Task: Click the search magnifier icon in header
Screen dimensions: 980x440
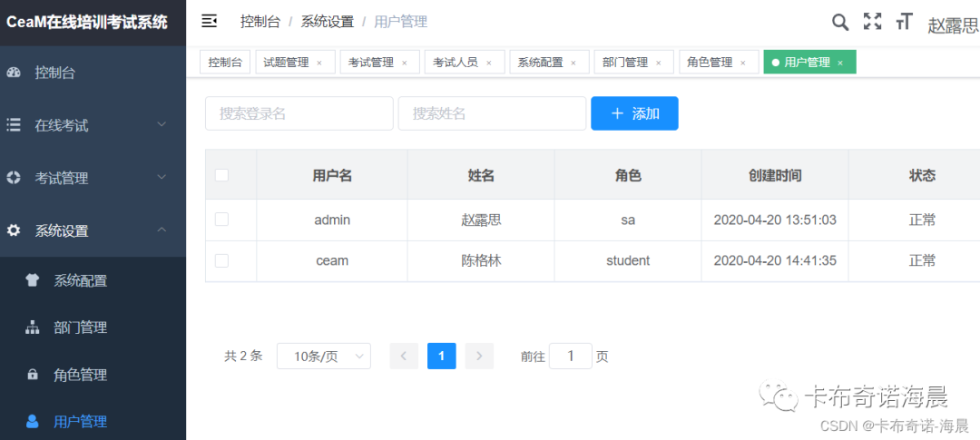Action: 840,22
